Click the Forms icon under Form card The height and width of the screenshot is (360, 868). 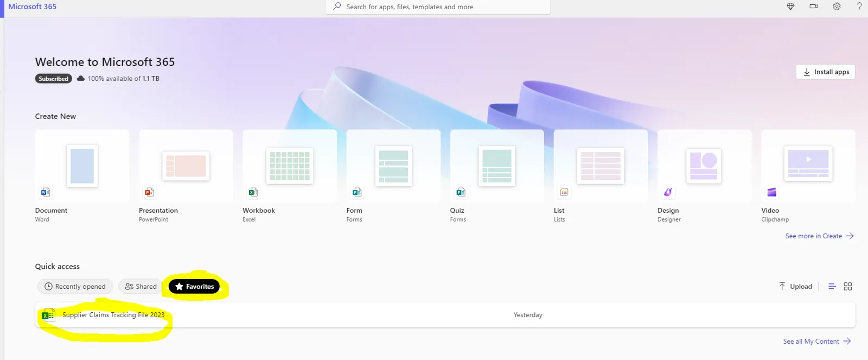point(356,192)
